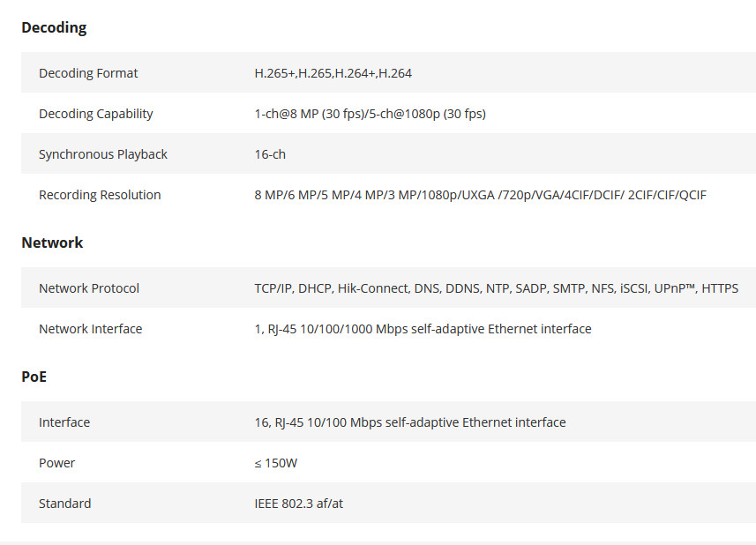Select the Network Protocol label
The width and height of the screenshot is (756, 545).
click(89, 288)
